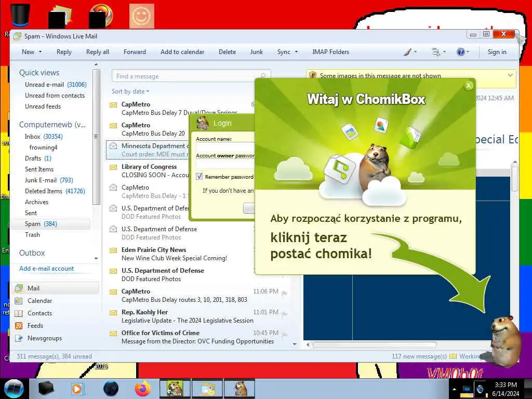Viewport: 532px width, 399px height.
Task: Switch to the ChomikBox taskbar button
Action: 175,389
